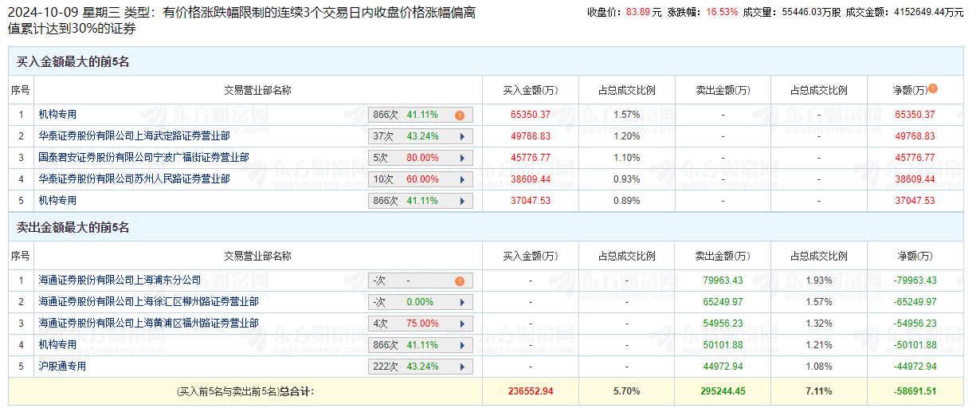Image resolution: width=980 pixels, height=412 pixels.
Task: Click the 买入金额最大的前5名 section header
Action: coord(73,61)
